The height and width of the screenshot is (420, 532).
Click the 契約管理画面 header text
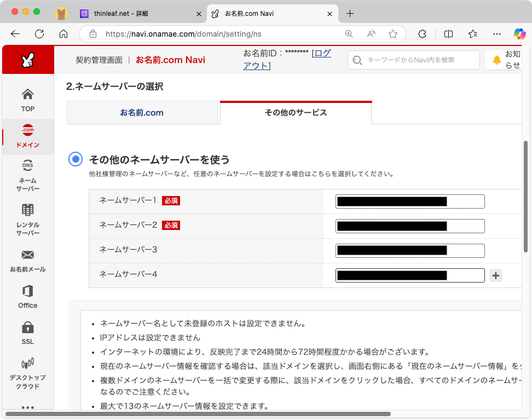99,60
